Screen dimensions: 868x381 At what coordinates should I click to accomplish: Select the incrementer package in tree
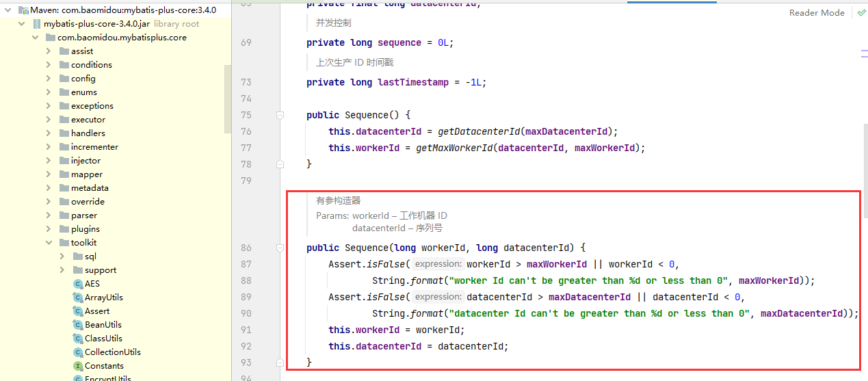pos(94,147)
